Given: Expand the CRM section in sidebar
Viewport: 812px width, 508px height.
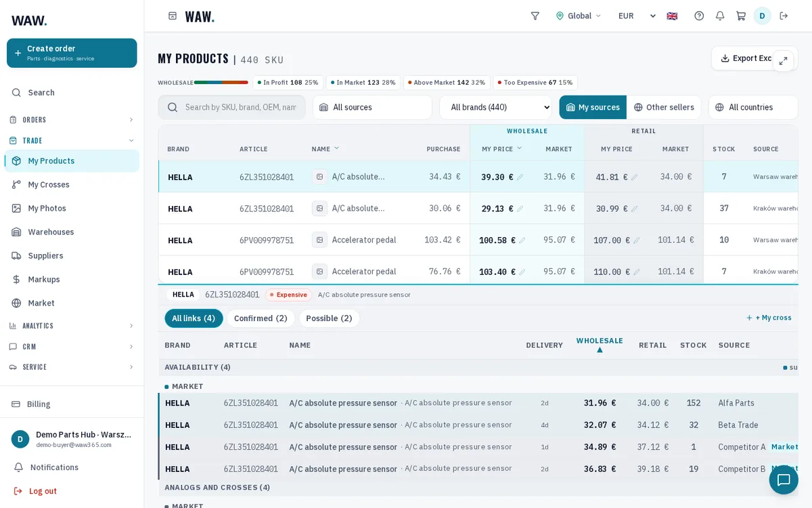Looking at the screenshot, I should pos(72,347).
